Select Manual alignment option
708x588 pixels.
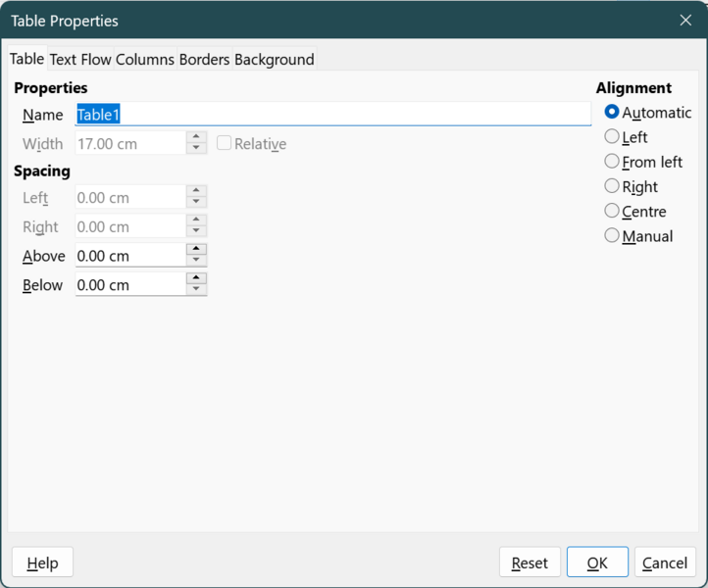[x=613, y=235]
